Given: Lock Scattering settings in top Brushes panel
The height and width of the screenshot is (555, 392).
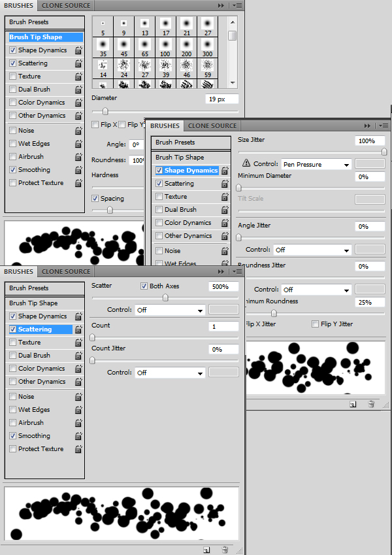Looking at the screenshot, I should [78, 63].
